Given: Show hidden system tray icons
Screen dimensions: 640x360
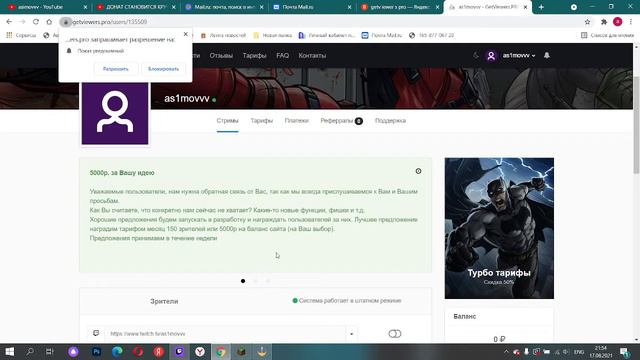Looking at the screenshot, I should point(506,351).
